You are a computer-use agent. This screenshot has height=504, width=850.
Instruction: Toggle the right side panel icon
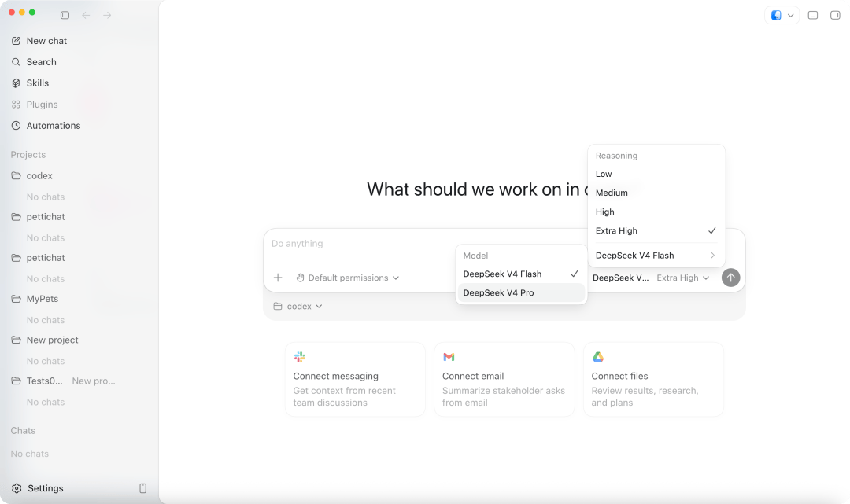coord(835,15)
